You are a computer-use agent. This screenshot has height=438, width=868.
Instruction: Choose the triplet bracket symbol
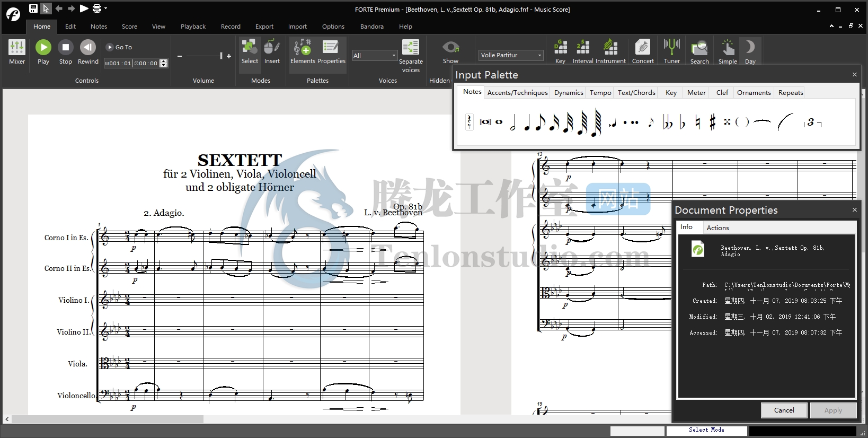(x=812, y=122)
